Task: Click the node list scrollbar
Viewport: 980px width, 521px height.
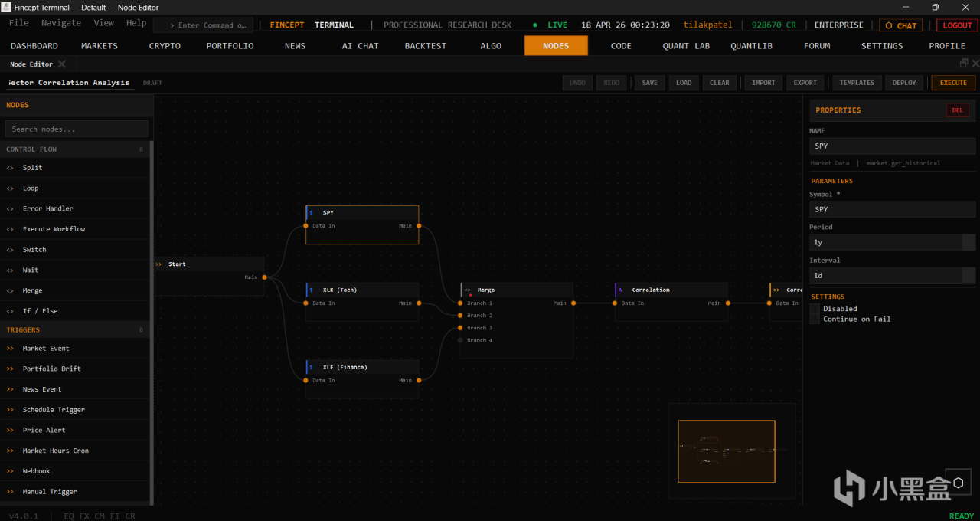Action: (x=152, y=322)
